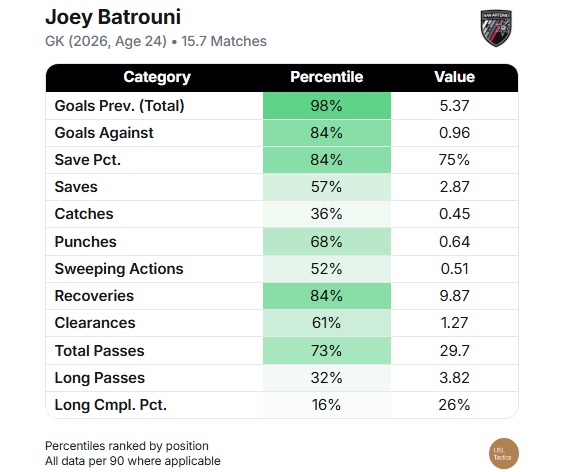Click the Save Pct. category label

(88, 160)
